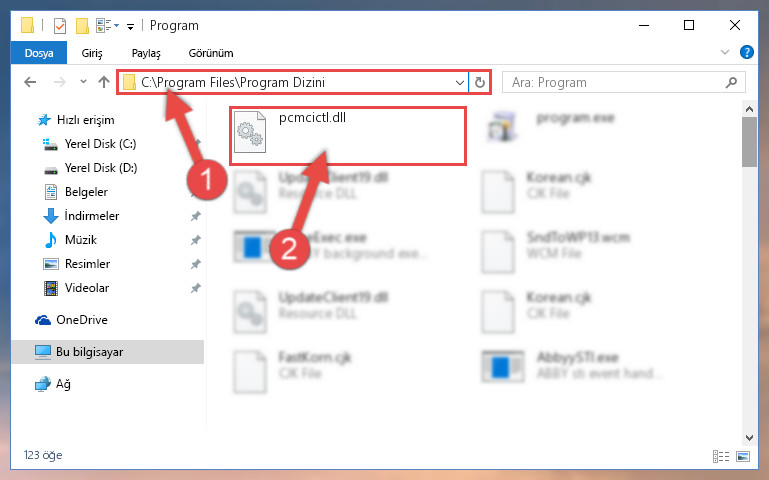Switch to large icons view layout
769x480 pixels.
[x=743, y=456]
